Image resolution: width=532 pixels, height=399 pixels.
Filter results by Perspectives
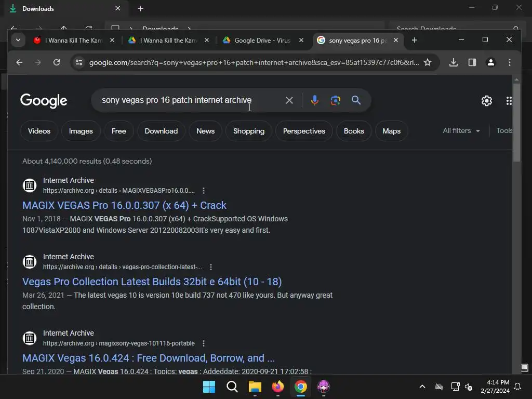pyautogui.click(x=304, y=131)
